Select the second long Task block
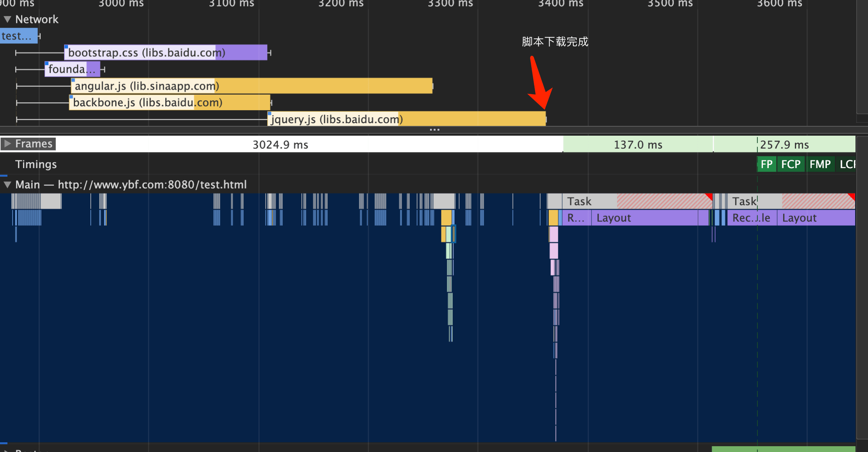The height and width of the screenshot is (452, 868). [x=791, y=201]
